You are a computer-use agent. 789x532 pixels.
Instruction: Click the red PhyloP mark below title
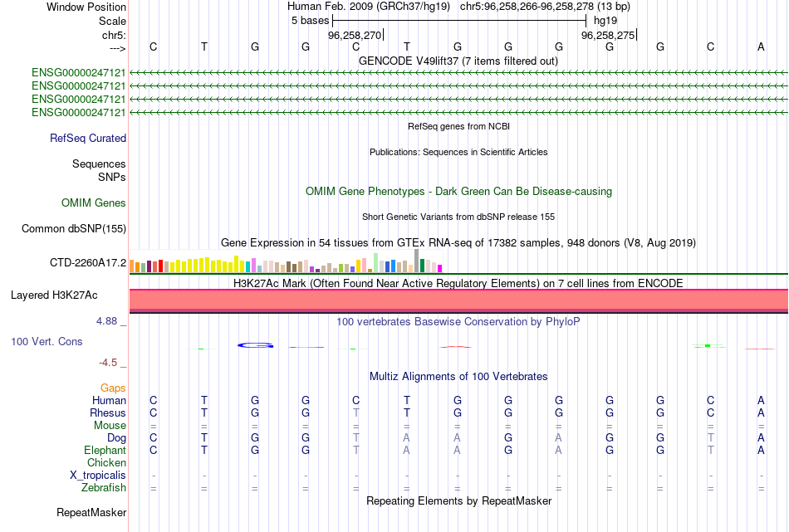click(x=455, y=347)
